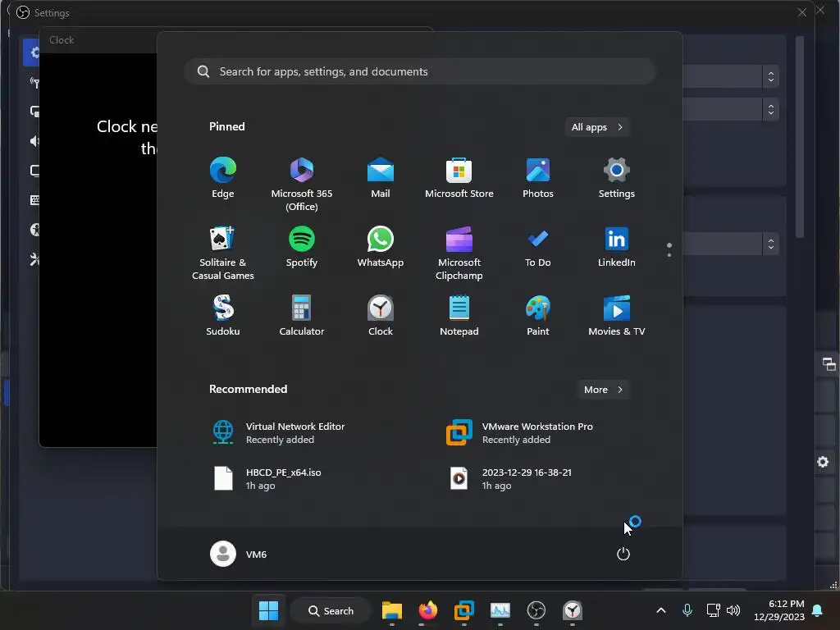The width and height of the screenshot is (840, 630).
Task: Select Stream tab in OBS Settings sidebar
Action: [x=34, y=82]
